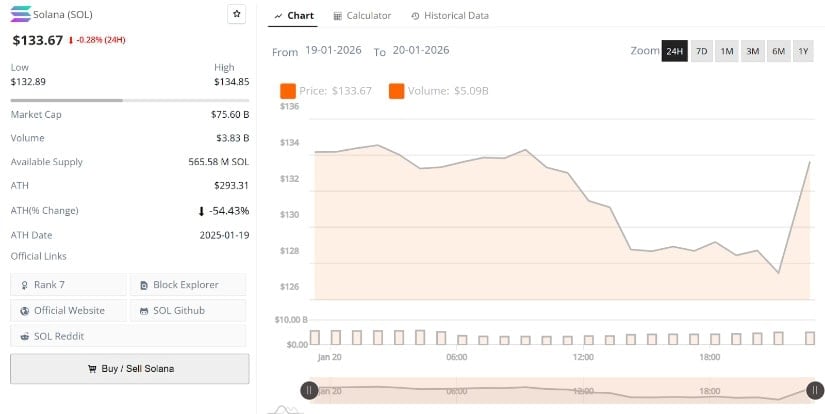Switch the chart zoom to 1Y

coord(802,51)
